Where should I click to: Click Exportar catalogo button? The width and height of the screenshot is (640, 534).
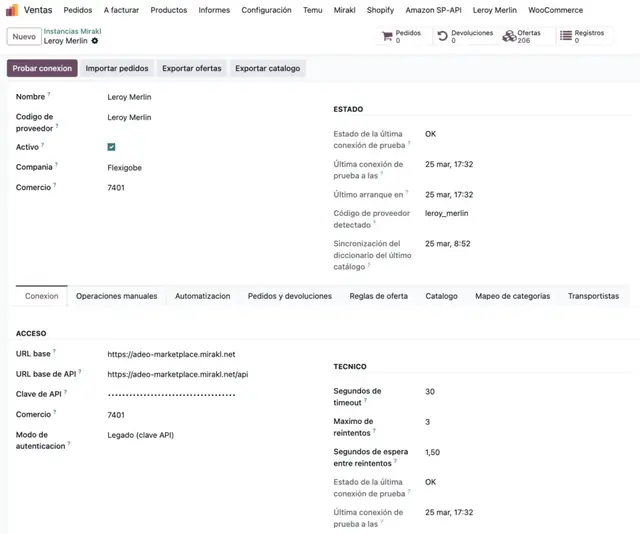tap(268, 68)
